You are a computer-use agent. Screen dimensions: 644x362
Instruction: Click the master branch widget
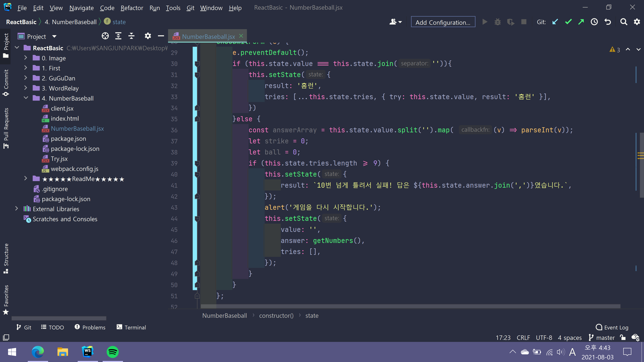(x=602, y=338)
